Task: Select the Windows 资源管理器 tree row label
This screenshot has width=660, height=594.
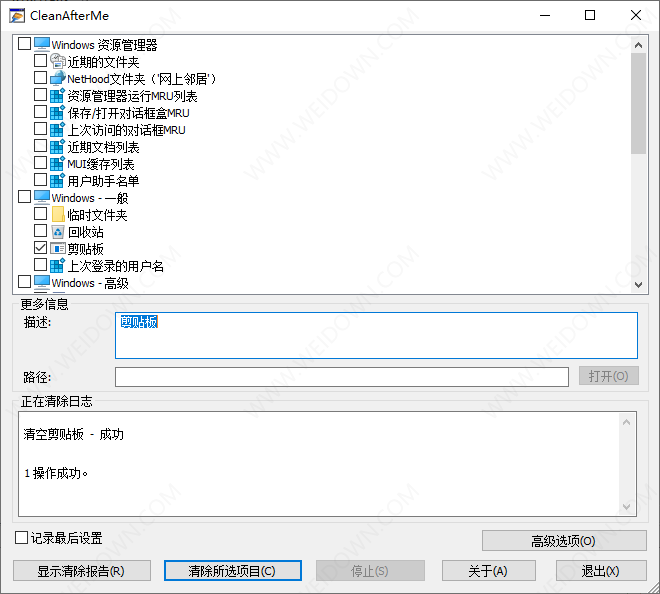Action: tap(104, 45)
